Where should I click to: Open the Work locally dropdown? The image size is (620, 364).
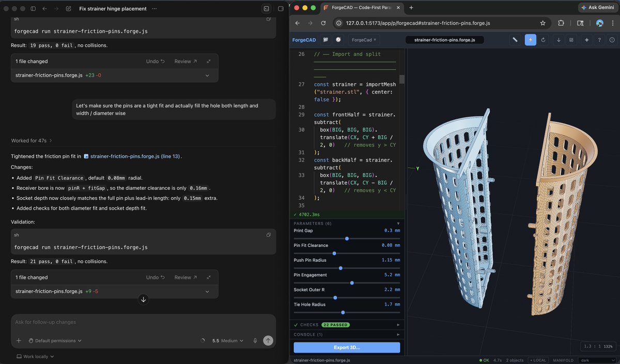click(35, 356)
